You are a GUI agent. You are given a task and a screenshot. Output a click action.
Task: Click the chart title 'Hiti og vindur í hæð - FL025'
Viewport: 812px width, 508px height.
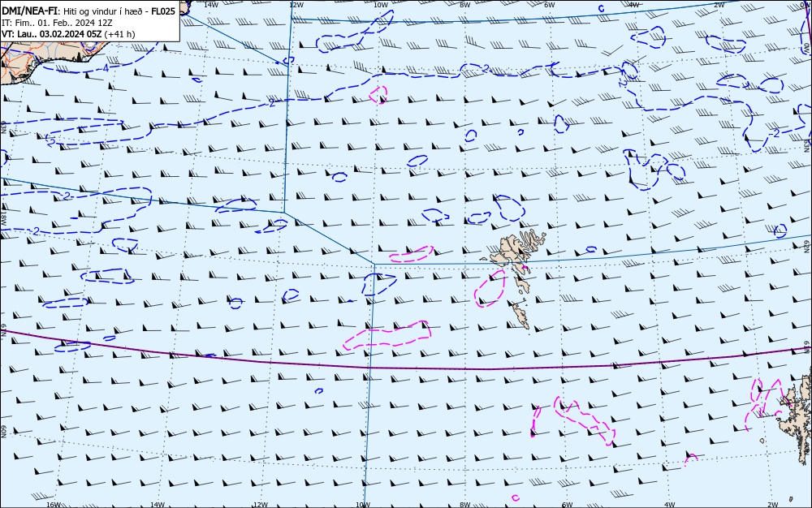click(x=119, y=11)
